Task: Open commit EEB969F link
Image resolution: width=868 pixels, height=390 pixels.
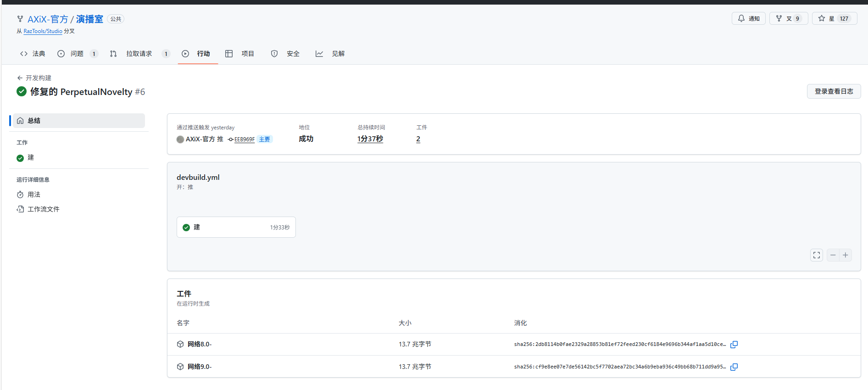Action: pyautogui.click(x=244, y=139)
